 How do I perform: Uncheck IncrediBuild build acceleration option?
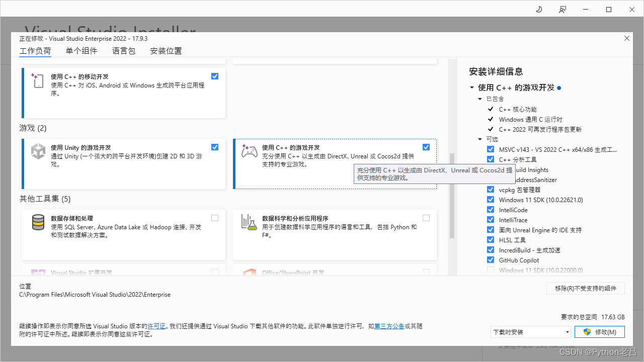(491, 250)
